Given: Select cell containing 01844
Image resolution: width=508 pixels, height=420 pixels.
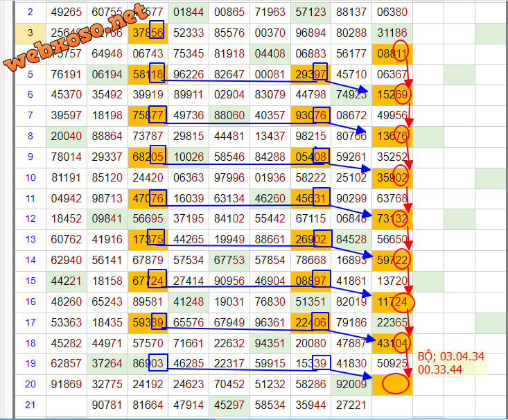Looking at the screenshot, I should [x=189, y=12].
